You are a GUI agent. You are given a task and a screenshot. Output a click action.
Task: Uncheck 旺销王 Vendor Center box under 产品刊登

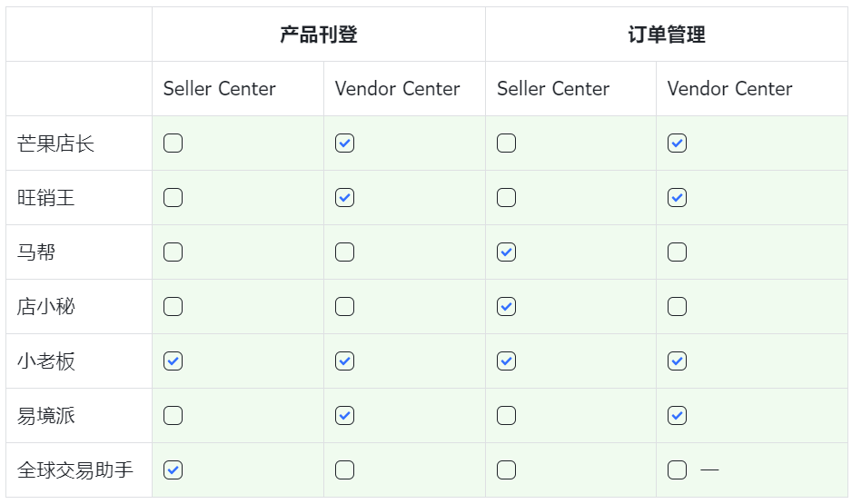344,198
